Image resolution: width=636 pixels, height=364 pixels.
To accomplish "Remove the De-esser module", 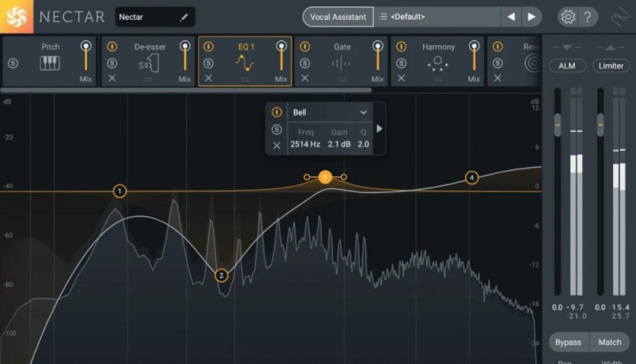I will point(112,78).
